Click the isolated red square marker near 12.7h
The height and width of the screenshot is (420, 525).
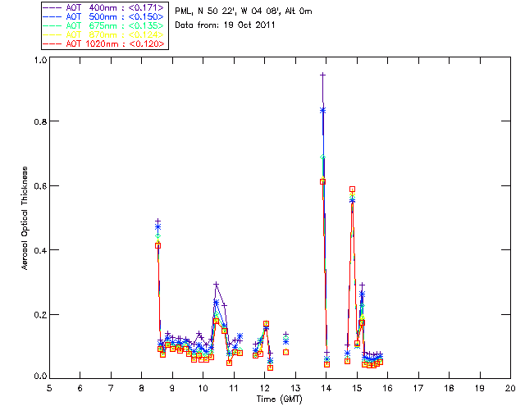point(286,353)
